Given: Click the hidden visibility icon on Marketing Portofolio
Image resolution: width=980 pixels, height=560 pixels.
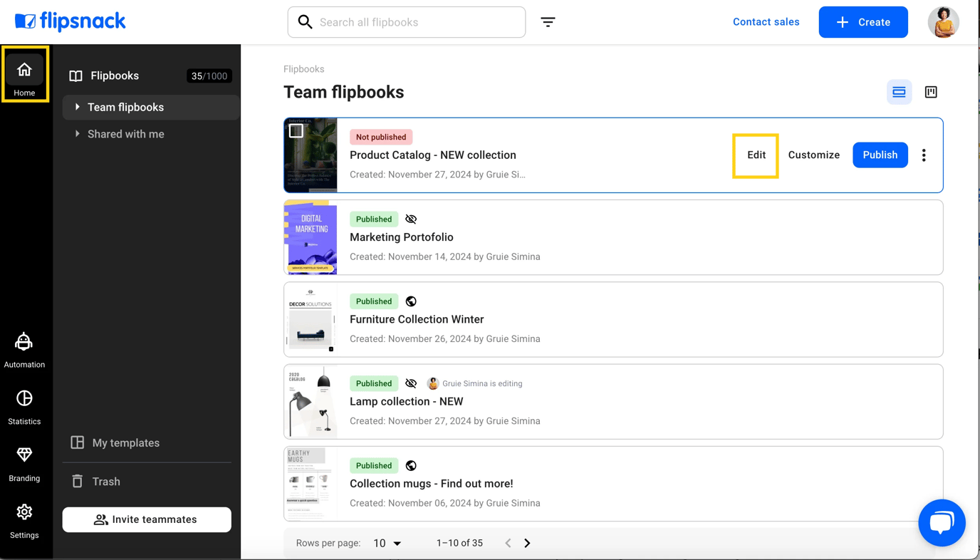Looking at the screenshot, I should point(411,219).
